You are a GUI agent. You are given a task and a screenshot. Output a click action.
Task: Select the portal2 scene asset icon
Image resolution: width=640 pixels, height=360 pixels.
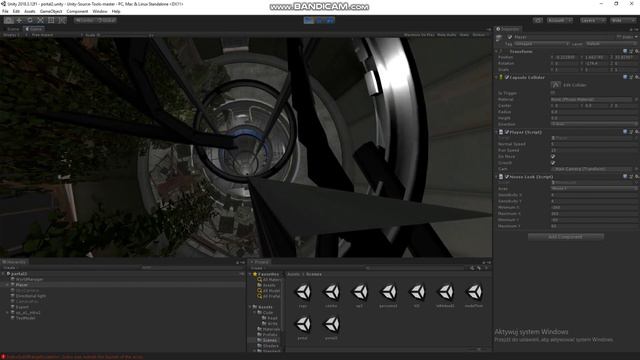(x=331, y=324)
